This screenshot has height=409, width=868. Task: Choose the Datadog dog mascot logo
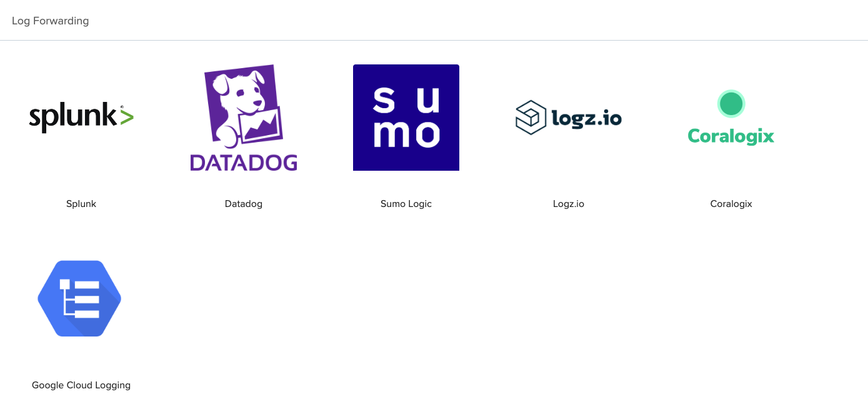coord(244,106)
